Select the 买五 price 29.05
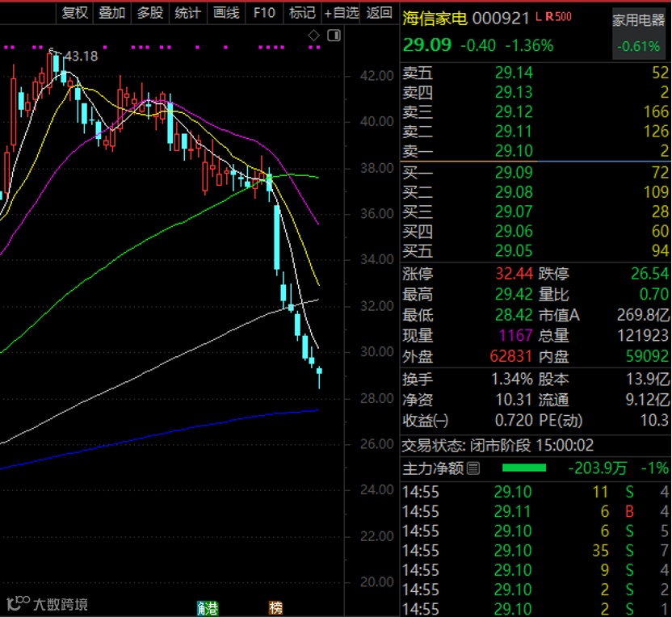672x617 pixels. 514,250
